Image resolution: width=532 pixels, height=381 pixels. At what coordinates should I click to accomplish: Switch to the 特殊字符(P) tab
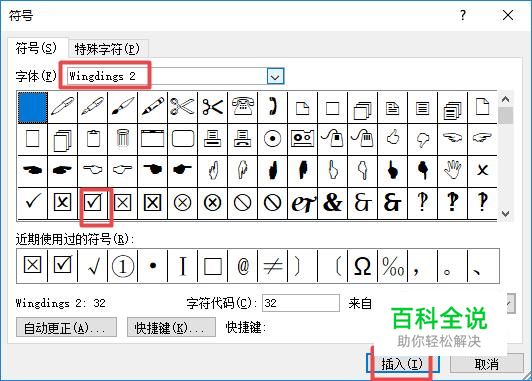pyautogui.click(x=107, y=49)
